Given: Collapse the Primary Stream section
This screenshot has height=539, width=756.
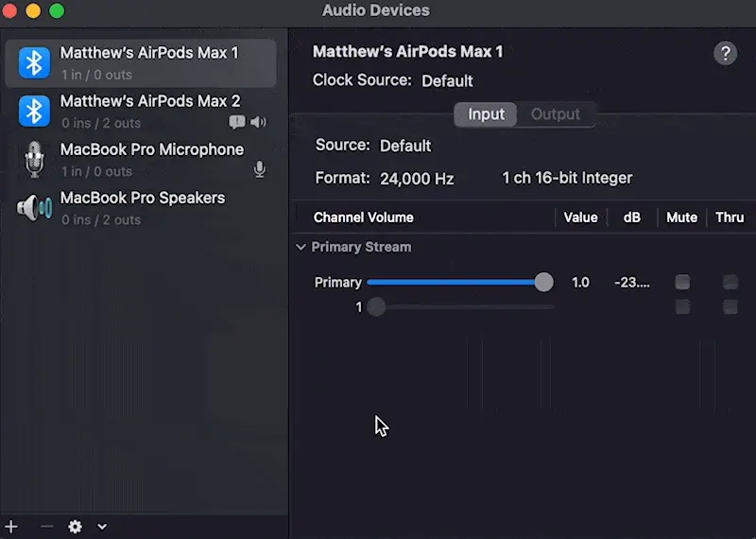Looking at the screenshot, I should [x=301, y=247].
